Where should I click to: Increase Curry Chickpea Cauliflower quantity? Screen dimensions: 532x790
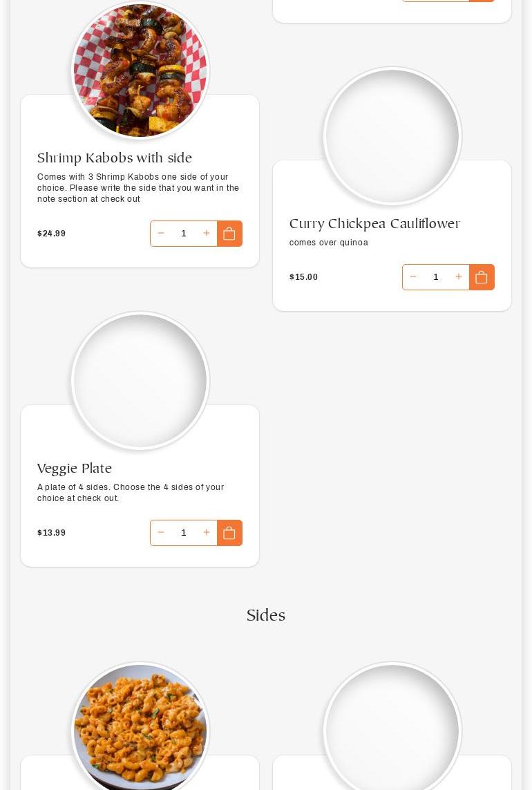coord(458,277)
